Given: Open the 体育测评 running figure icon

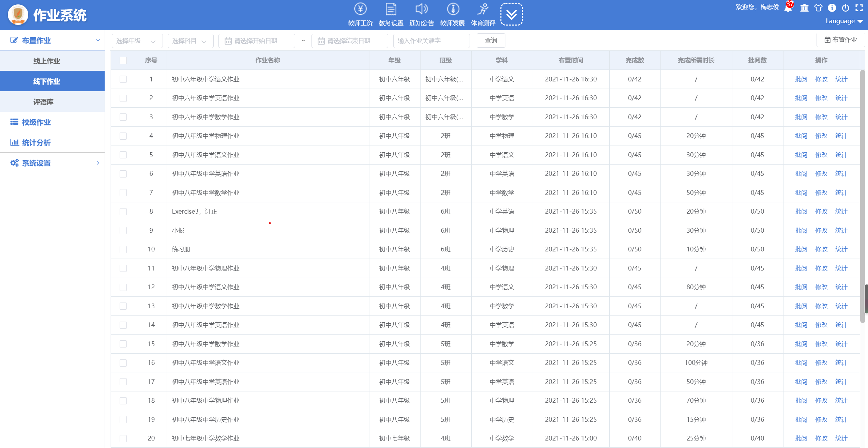Looking at the screenshot, I should (483, 10).
